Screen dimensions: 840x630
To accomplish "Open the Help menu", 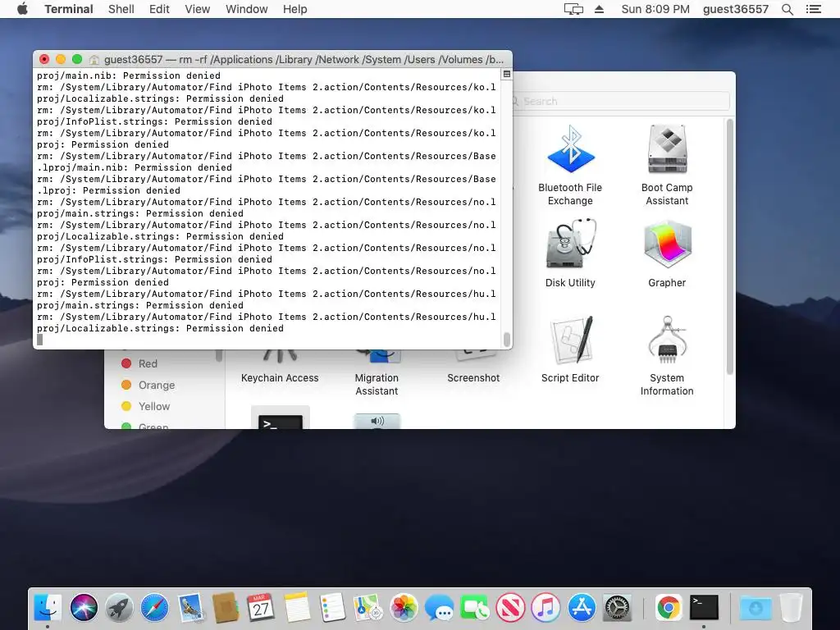I will pos(294,9).
